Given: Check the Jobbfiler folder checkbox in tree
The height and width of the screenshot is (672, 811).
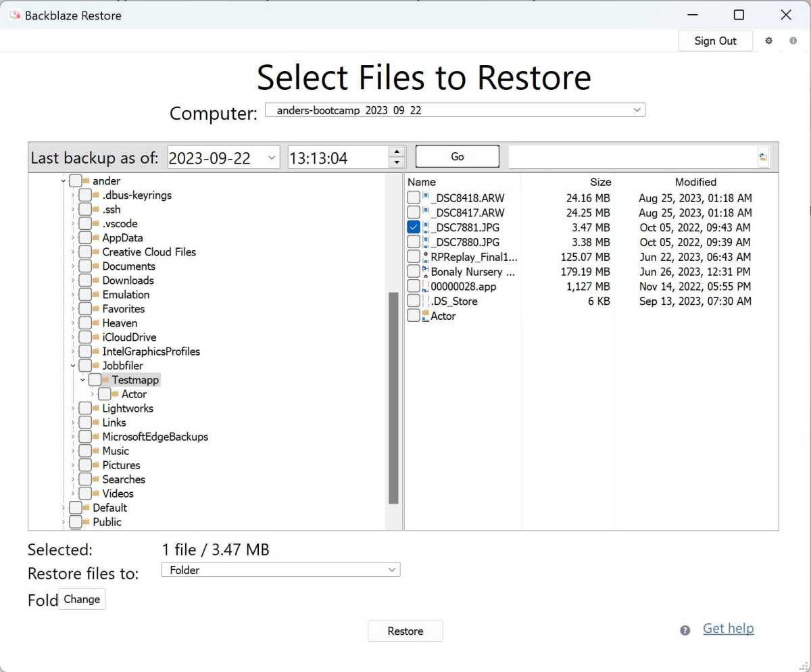Looking at the screenshot, I should (x=84, y=366).
